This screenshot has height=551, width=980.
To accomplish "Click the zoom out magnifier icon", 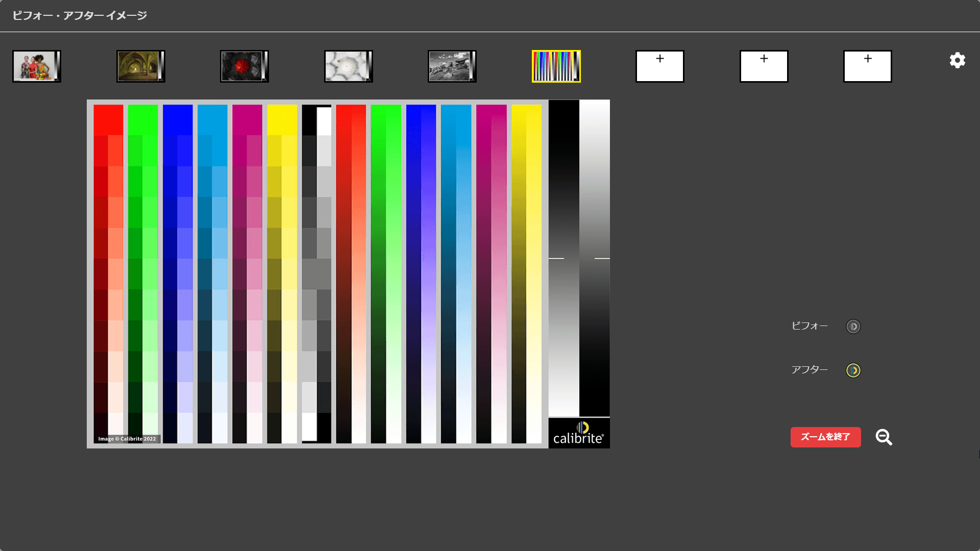I will pos(884,437).
